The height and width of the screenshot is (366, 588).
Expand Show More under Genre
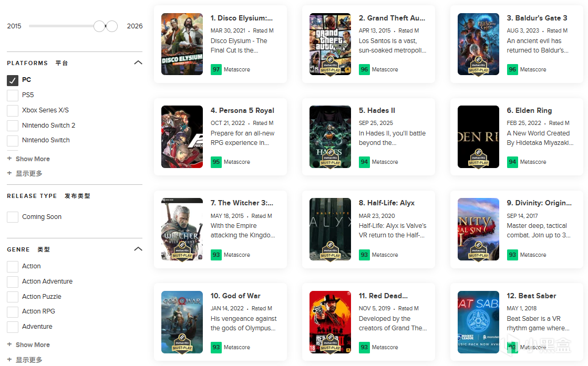(33, 344)
